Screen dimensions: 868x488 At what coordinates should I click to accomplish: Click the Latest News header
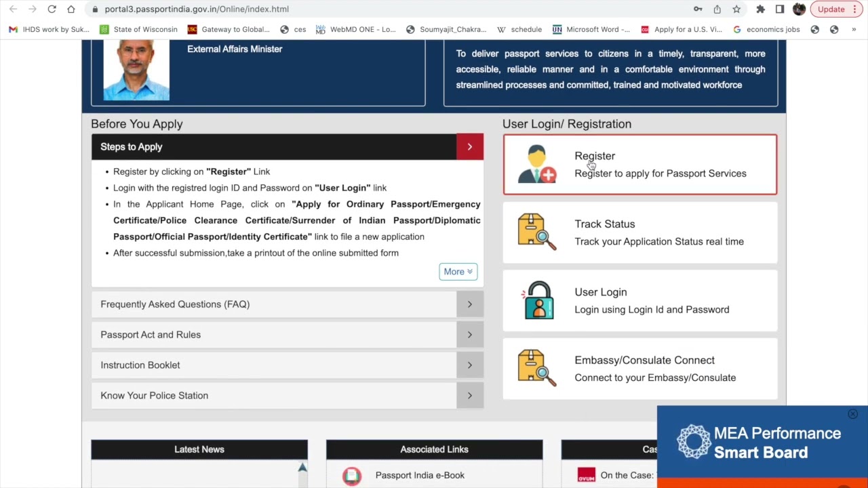[199, 449]
